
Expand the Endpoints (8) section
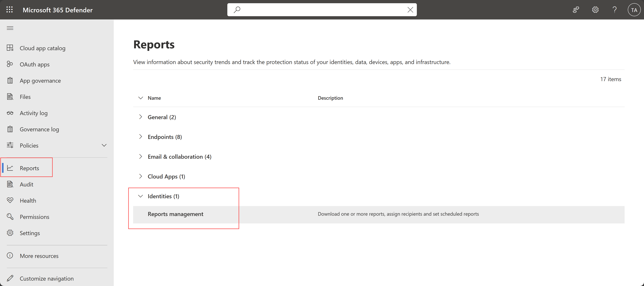tap(141, 137)
